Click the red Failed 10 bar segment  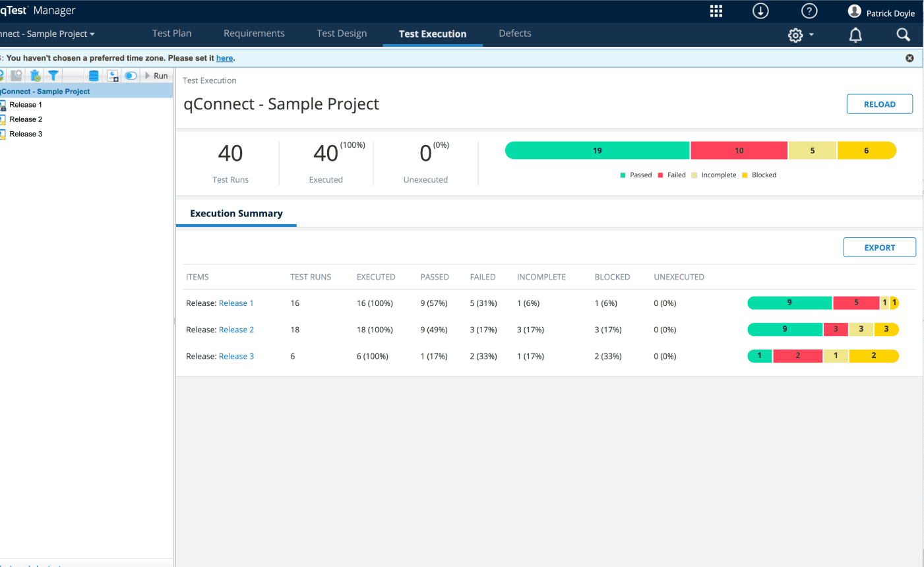tap(739, 150)
